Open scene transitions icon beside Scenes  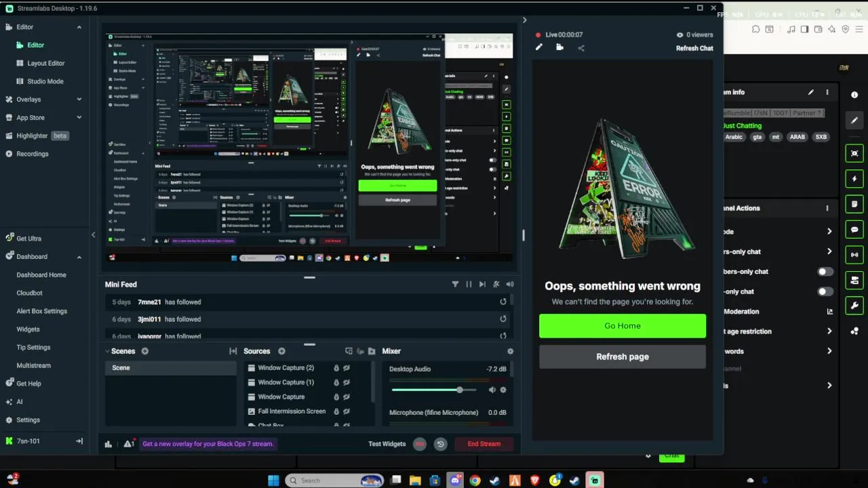pos(233,351)
